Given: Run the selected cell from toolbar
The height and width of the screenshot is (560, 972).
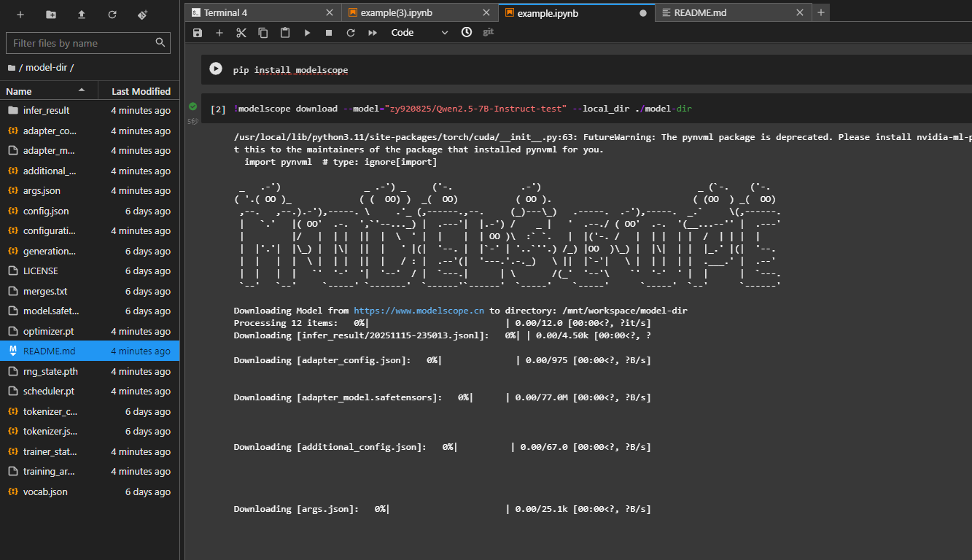Looking at the screenshot, I should [307, 33].
